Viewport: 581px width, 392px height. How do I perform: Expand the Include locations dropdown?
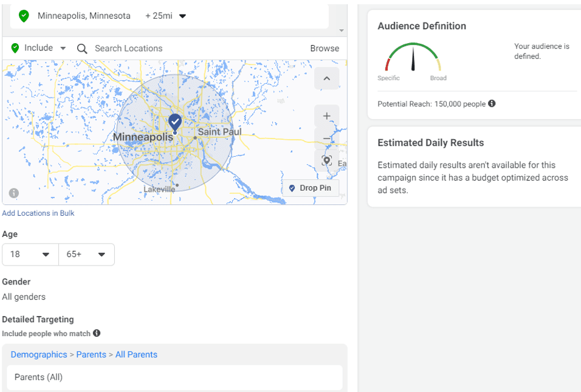(x=62, y=48)
